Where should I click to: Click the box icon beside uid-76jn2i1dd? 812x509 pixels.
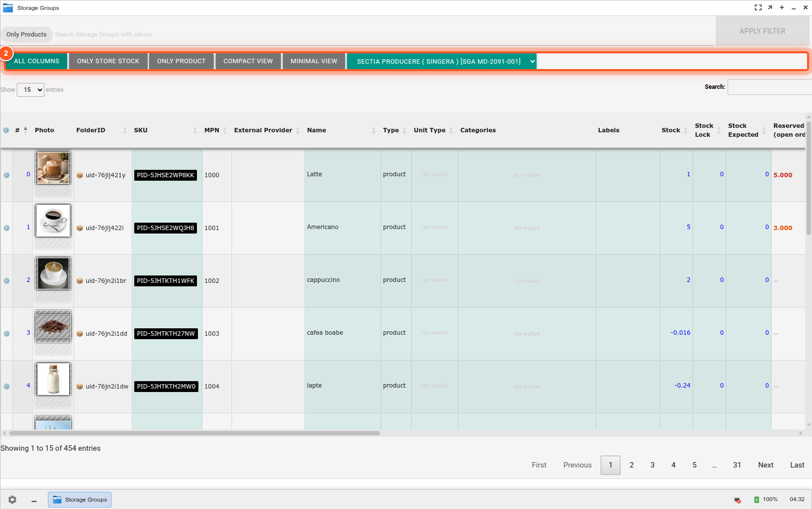(79, 334)
